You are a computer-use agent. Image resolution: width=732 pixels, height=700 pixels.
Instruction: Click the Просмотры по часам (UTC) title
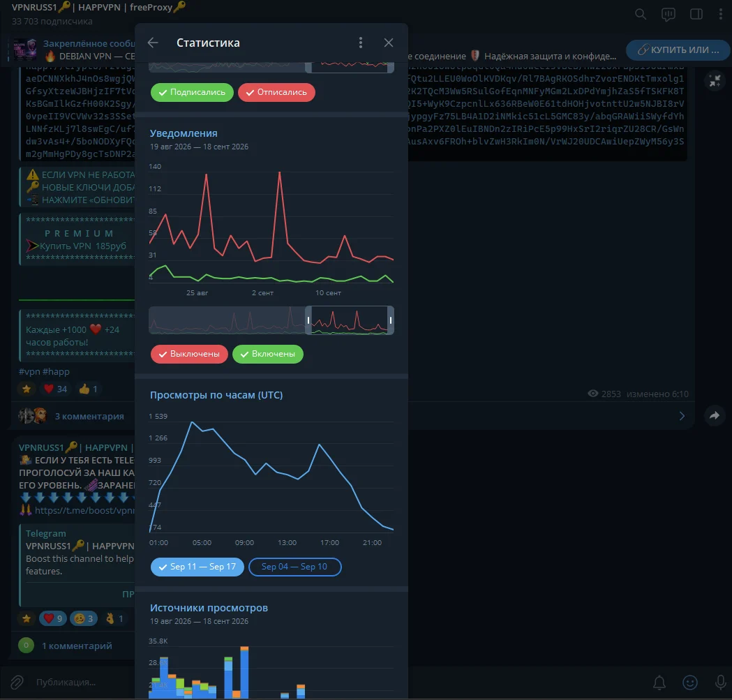pyautogui.click(x=216, y=394)
